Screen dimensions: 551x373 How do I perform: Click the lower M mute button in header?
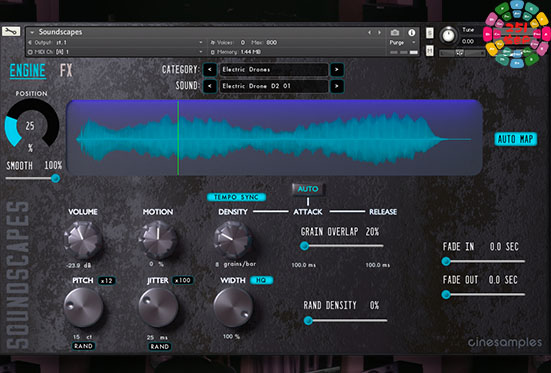[429, 51]
